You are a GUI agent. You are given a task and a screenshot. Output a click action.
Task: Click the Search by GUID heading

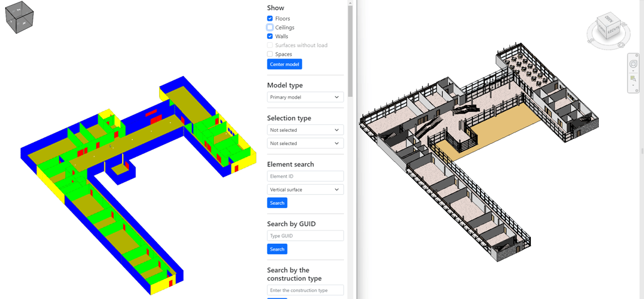pos(291,224)
